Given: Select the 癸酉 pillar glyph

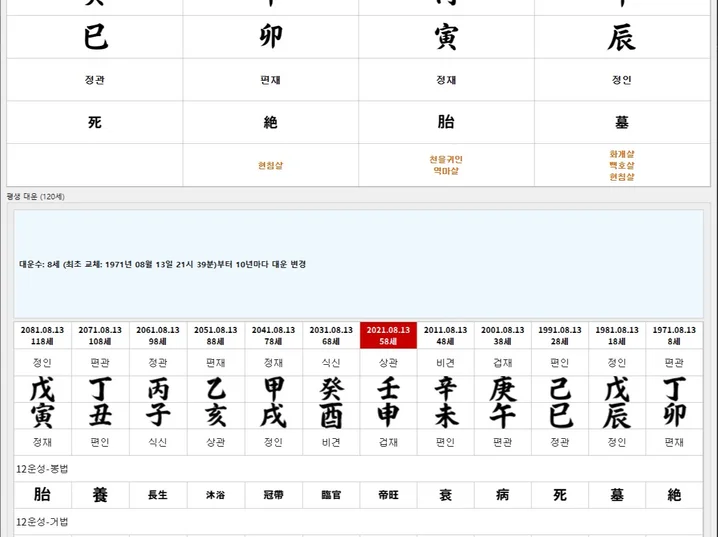Looking at the screenshot, I should [x=330, y=401].
